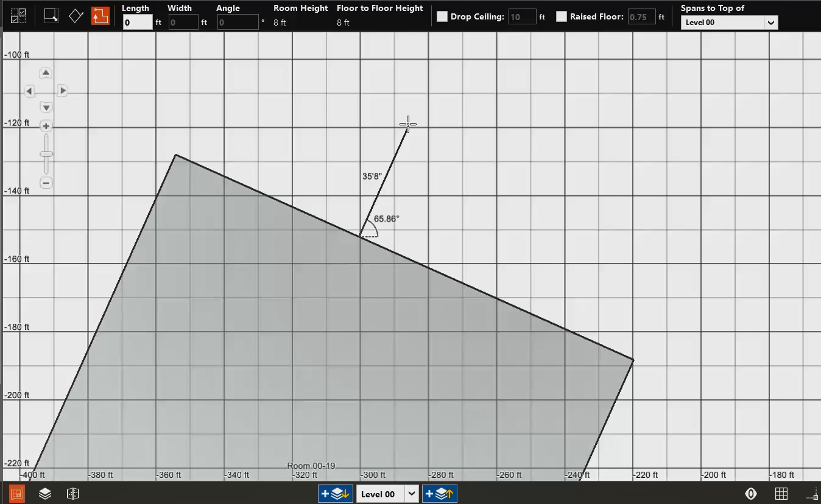This screenshot has height=504, width=821.
Task: Zoom in with the plus button
Action: [46, 126]
